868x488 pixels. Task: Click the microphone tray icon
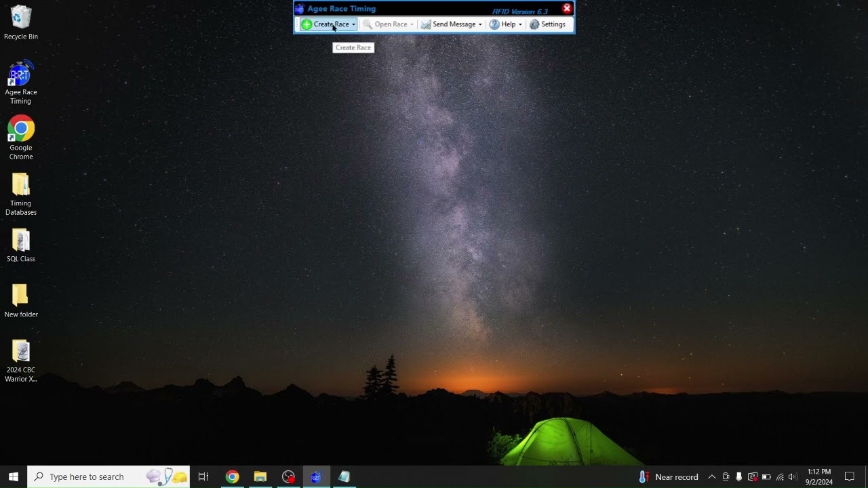click(738, 476)
